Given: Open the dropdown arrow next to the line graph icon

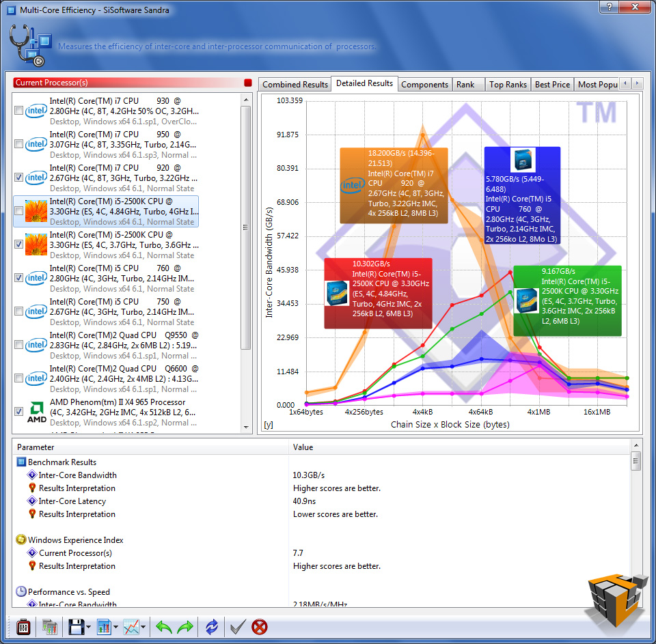Looking at the screenshot, I should (x=143, y=628).
